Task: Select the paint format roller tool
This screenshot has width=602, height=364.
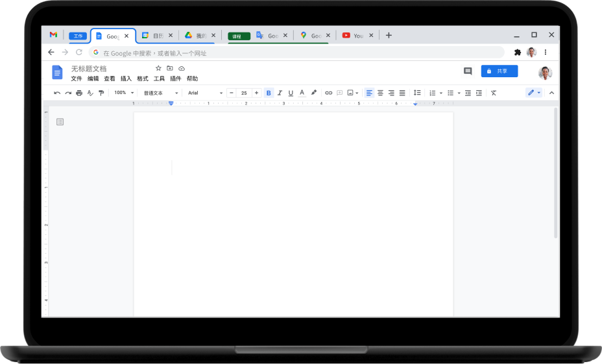Action: tap(101, 93)
